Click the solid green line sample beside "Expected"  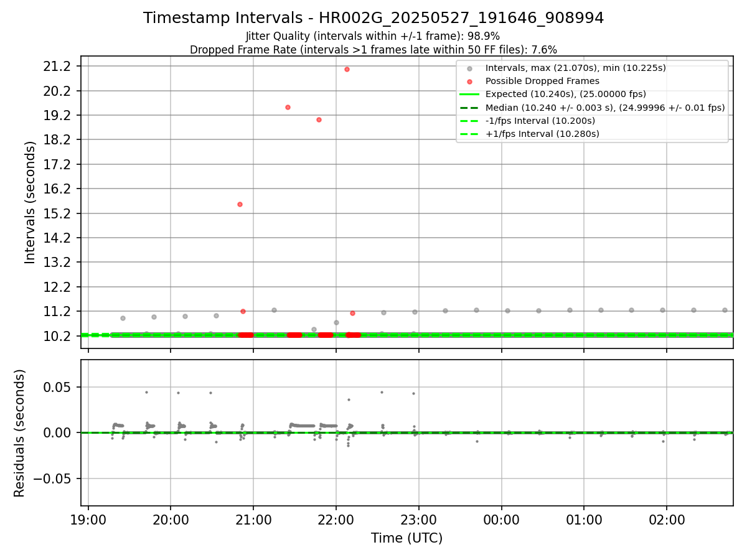(470, 95)
